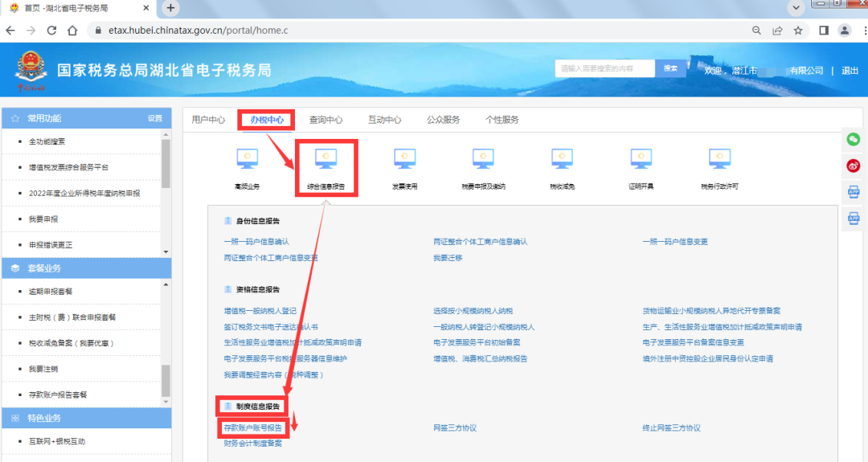Close the 首页-湖北省电子税务局 browser tab

coord(146,8)
